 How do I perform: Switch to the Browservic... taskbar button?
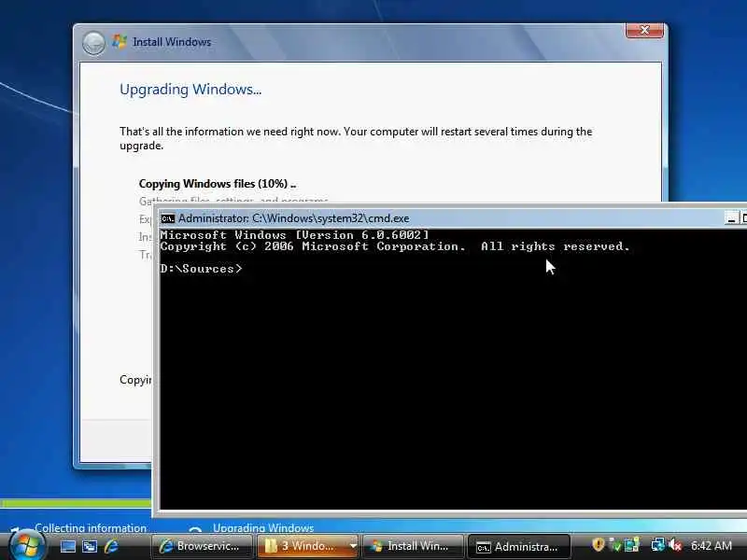(x=202, y=546)
